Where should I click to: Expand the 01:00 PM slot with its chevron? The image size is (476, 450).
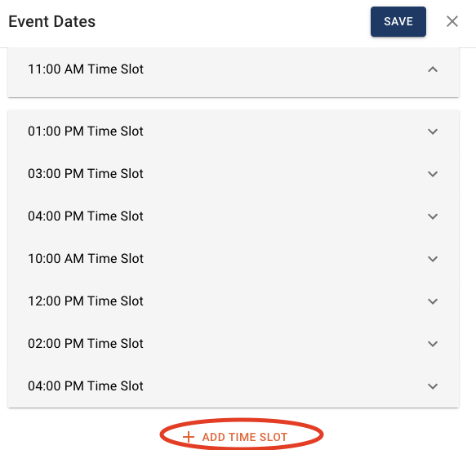pos(433,131)
